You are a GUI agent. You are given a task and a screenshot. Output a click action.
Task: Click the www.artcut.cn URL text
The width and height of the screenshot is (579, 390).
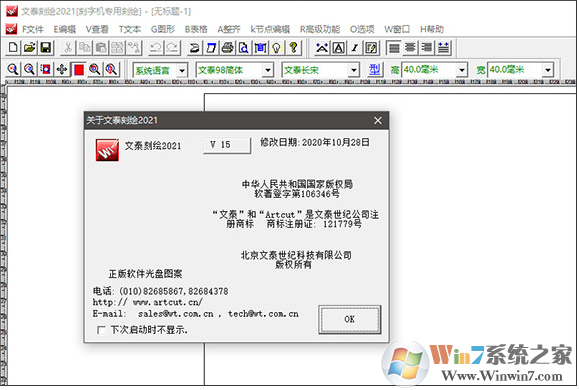coord(168,302)
